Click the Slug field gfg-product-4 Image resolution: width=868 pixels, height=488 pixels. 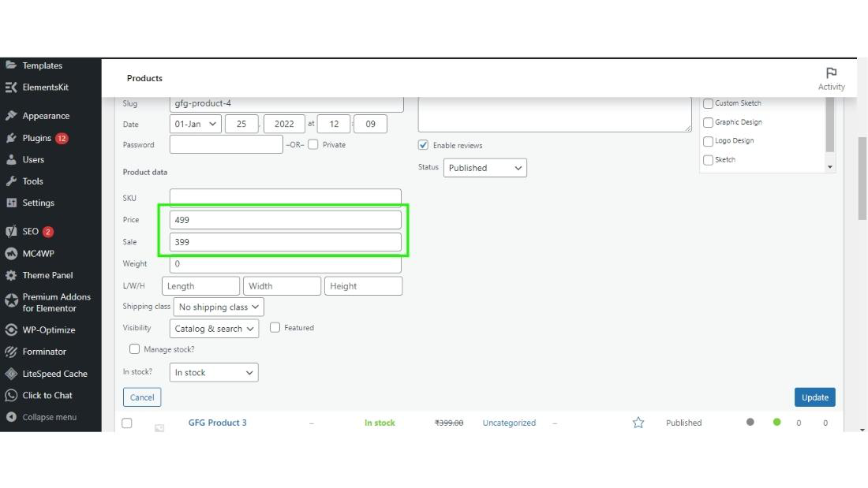pyautogui.click(x=286, y=103)
